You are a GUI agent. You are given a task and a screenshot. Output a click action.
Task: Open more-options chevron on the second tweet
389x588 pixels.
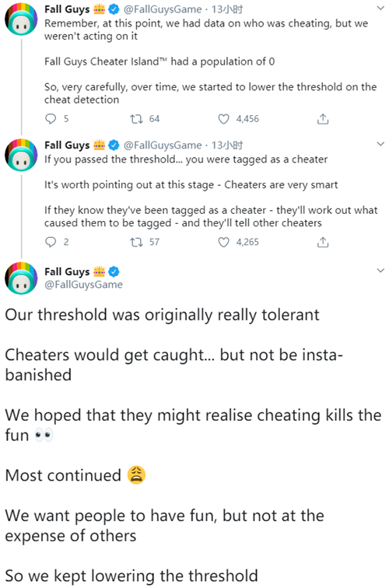pos(380,144)
